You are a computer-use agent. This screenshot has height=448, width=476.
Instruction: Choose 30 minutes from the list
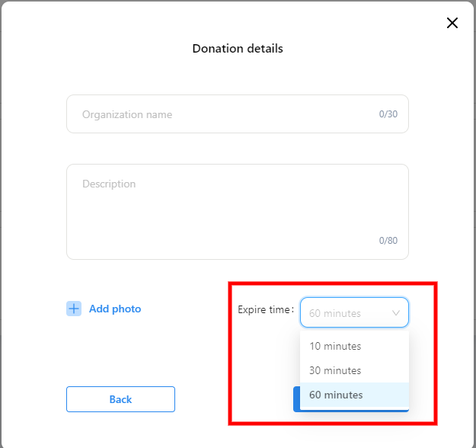pyautogui.click(x=335, y=370)
